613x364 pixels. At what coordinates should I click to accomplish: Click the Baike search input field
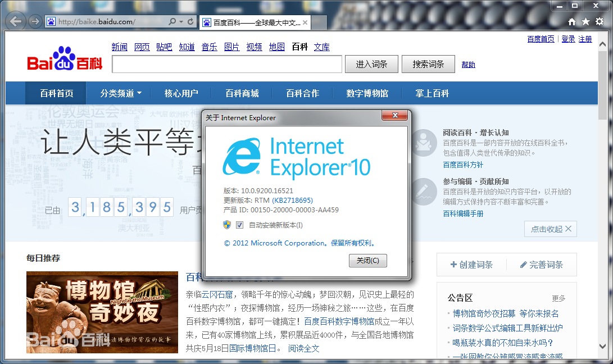point(227,64)
